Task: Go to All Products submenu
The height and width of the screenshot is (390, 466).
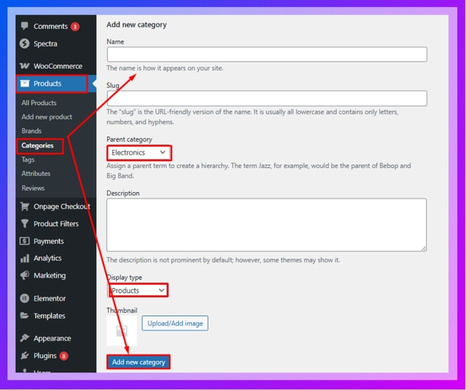Action: click(39, 103)
